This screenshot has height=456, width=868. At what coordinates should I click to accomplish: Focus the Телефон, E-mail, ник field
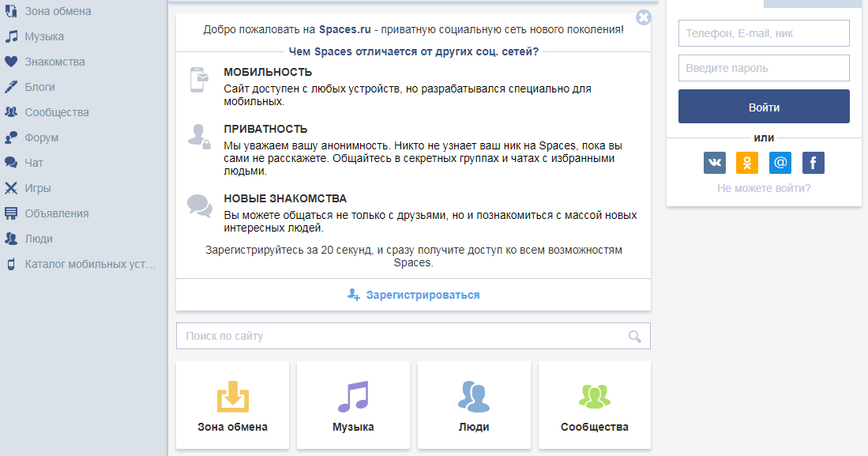[764, 33]
